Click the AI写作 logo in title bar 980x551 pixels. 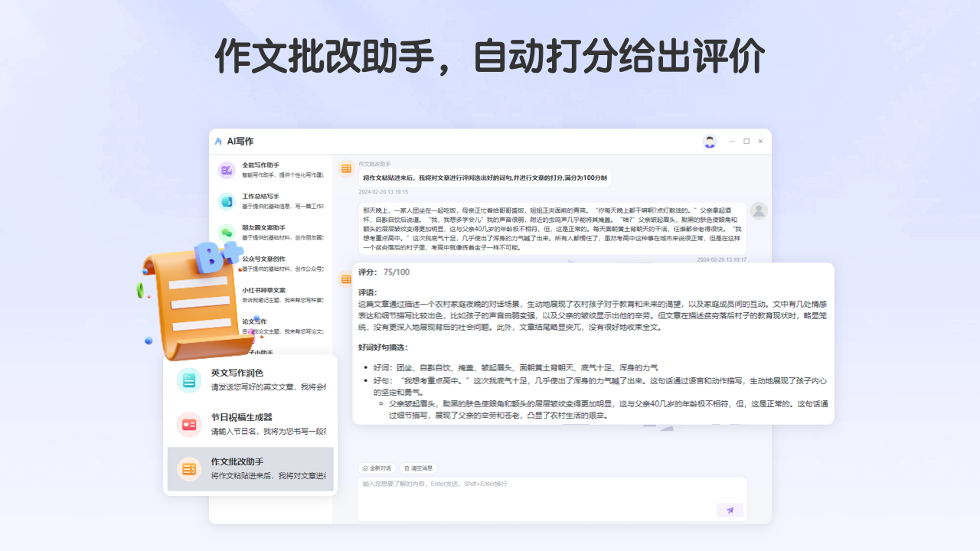click(x=217, y=141)
